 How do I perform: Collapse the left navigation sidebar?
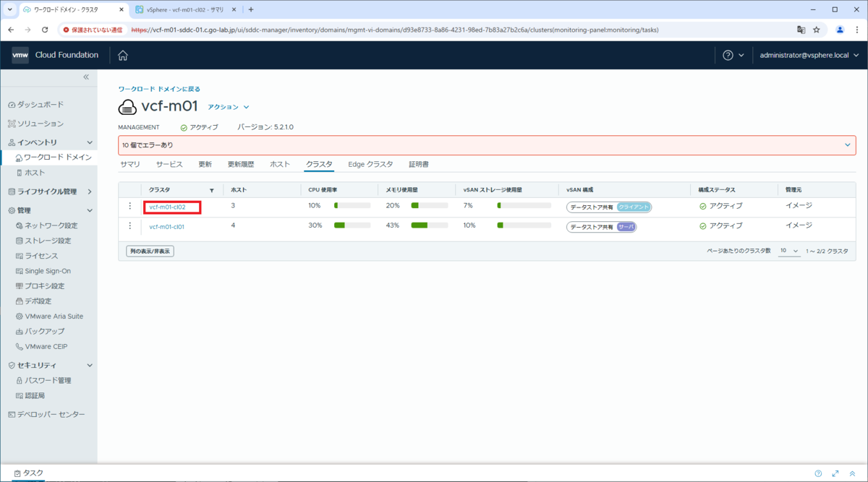(x=86, y=77)
